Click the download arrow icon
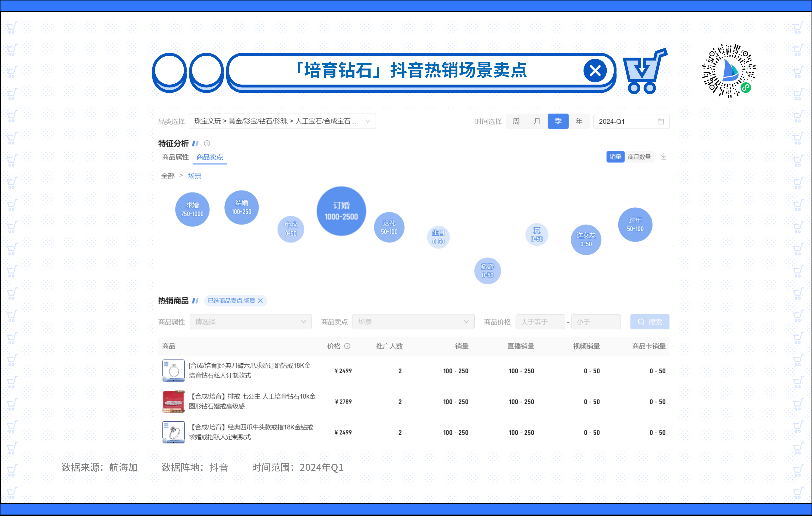 (x=663, y=156)
